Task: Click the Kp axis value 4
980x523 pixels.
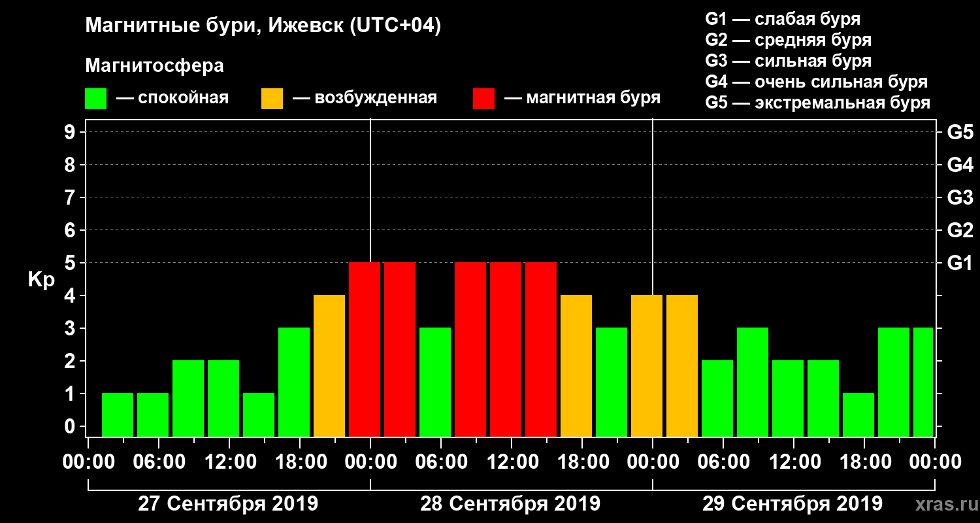Action: point(71,295)
